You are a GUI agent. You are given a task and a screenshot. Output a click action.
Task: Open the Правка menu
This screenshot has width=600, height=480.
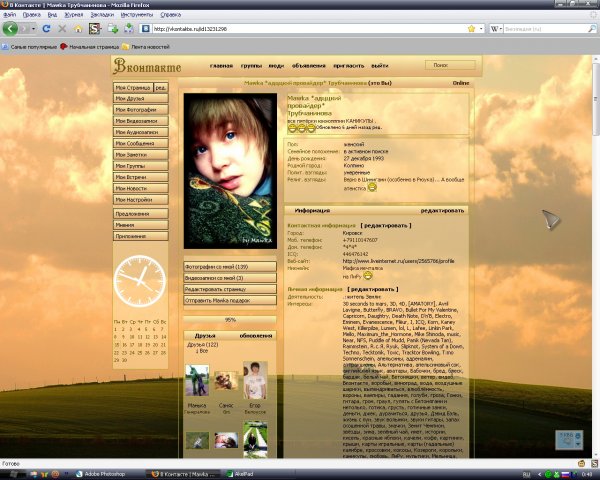(31, 15)
